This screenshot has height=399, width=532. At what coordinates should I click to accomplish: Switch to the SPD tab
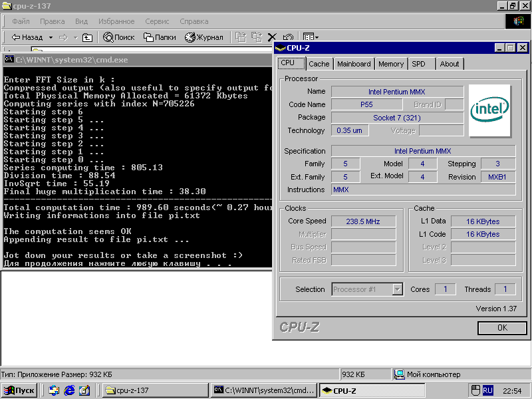pos(421,64)
